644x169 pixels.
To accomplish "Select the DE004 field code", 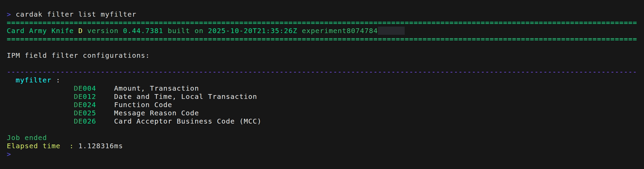I will click(85, 89).
